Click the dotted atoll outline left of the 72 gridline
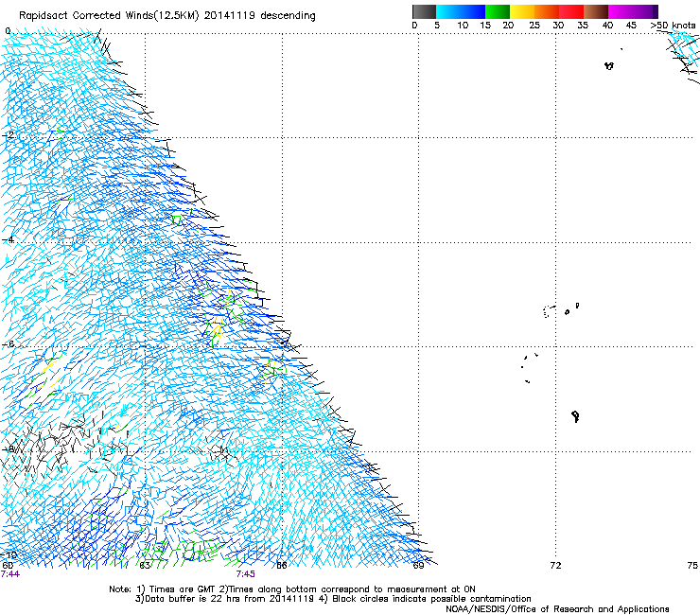Viewport: 700px width, 615px height. (x=549, y=311)
